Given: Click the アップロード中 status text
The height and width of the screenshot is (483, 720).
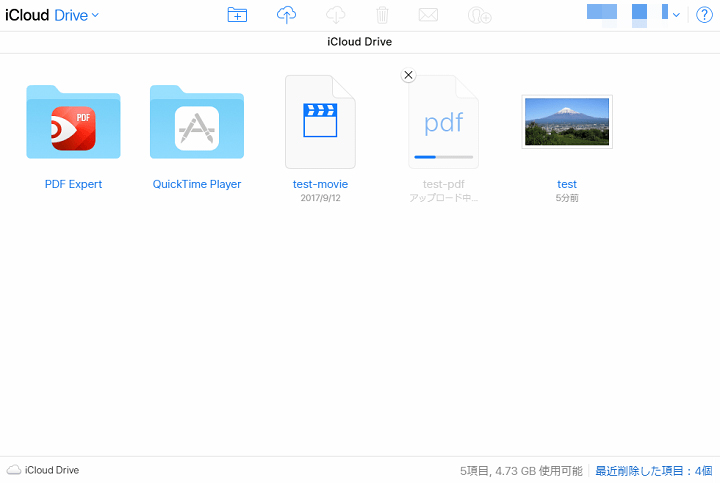Looking at the screenshot, I should tap(444, 198).
